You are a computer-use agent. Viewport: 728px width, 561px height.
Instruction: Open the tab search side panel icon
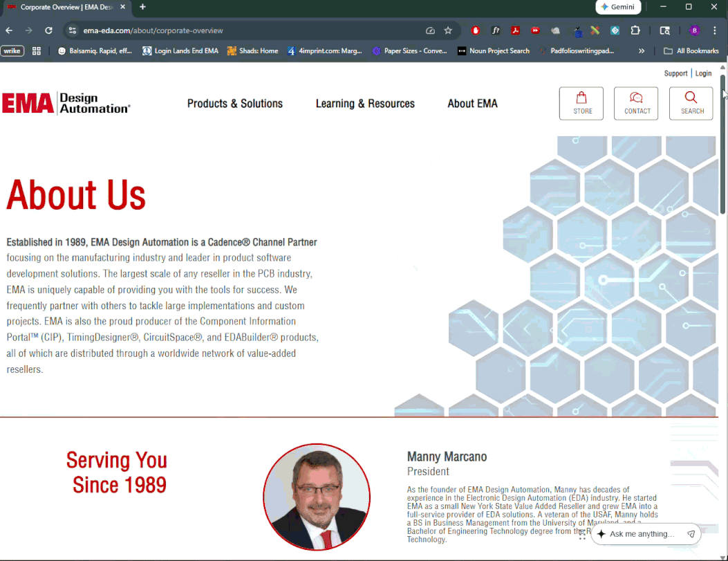tap(665, 30)
